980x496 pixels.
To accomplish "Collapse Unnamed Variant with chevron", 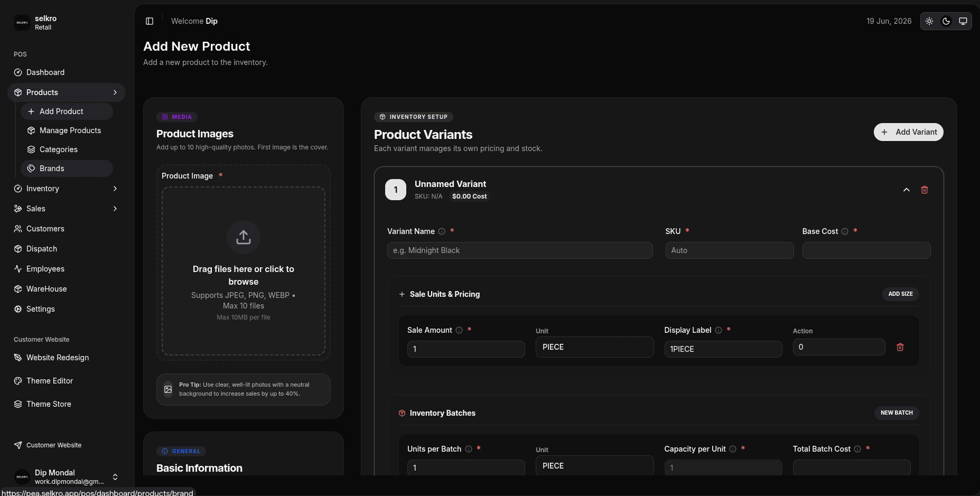I will [x=907, y=190].
